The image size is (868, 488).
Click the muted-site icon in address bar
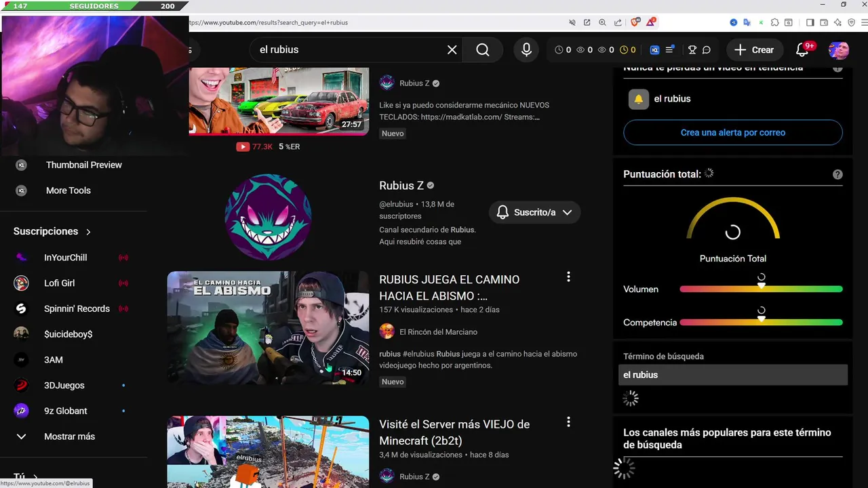(x=572, y=22)
